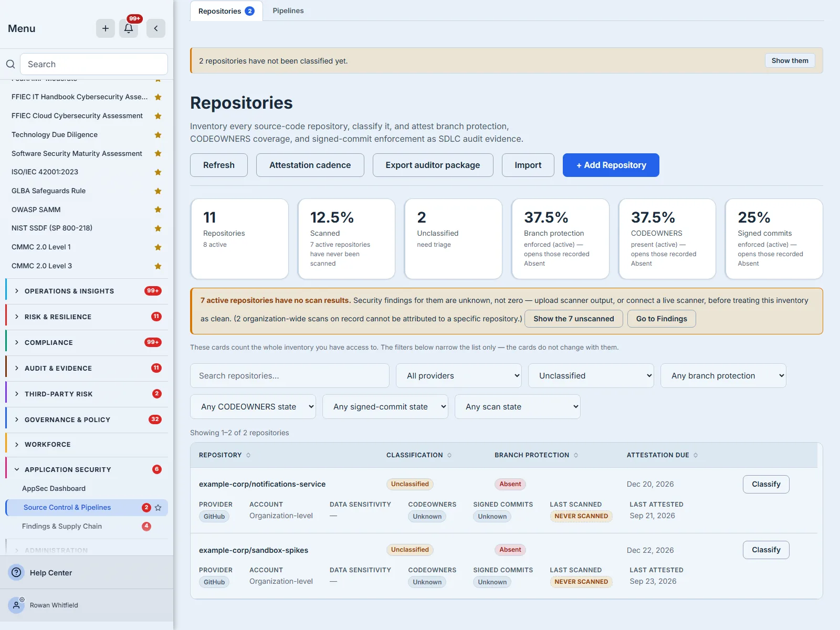Click Show them in the banner
The width and height of the screenshot is (840, 630).
pyautogui.click(x=790, y=60)
